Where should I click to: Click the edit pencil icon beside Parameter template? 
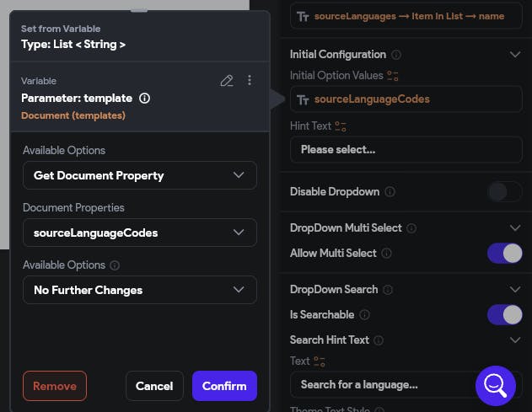click(226, 81)
